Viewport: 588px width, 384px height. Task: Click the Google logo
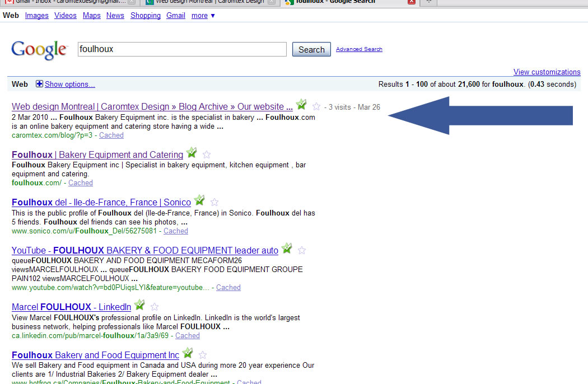click(x=39, y=50)
